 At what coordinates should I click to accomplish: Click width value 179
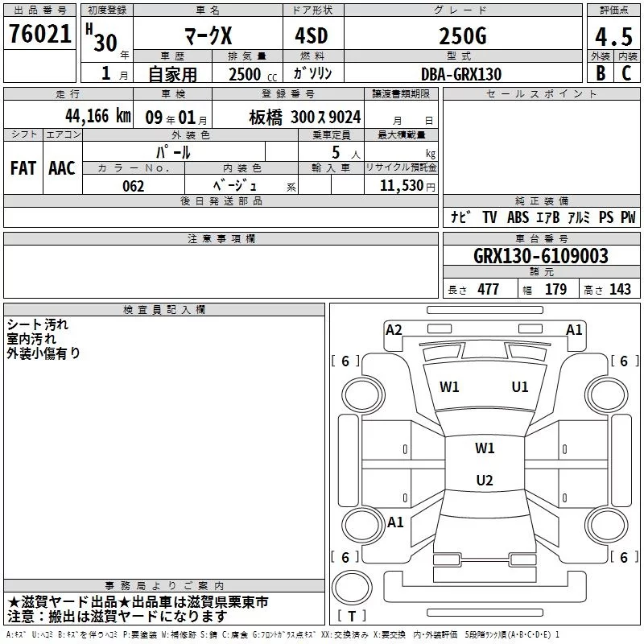pyautogui.click(x=555, y=289)
